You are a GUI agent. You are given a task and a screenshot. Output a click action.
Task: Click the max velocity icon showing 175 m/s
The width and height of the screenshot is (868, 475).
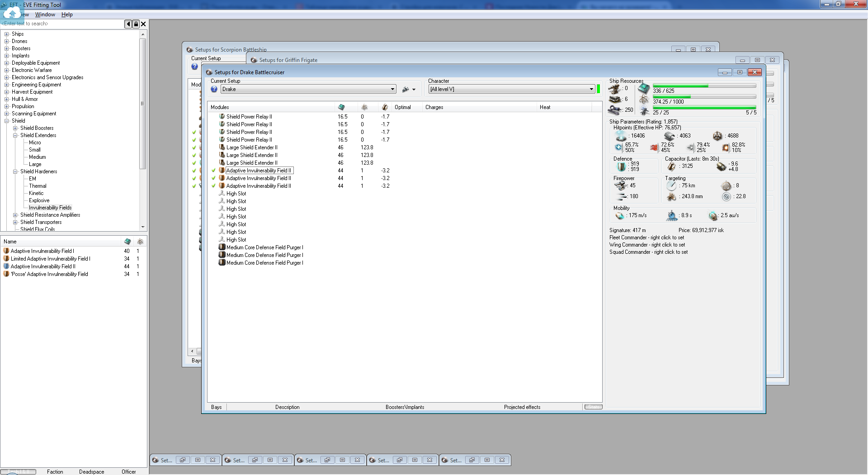coord(620,216)
